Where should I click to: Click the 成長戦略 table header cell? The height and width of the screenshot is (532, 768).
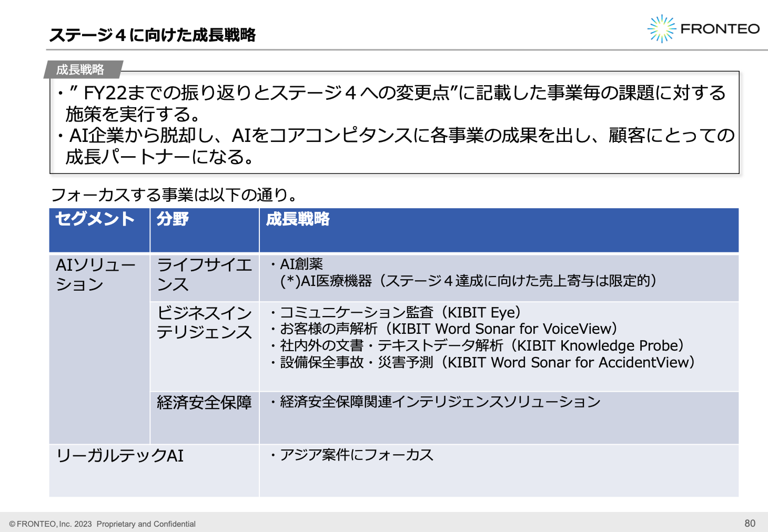(x=499, y=230)
